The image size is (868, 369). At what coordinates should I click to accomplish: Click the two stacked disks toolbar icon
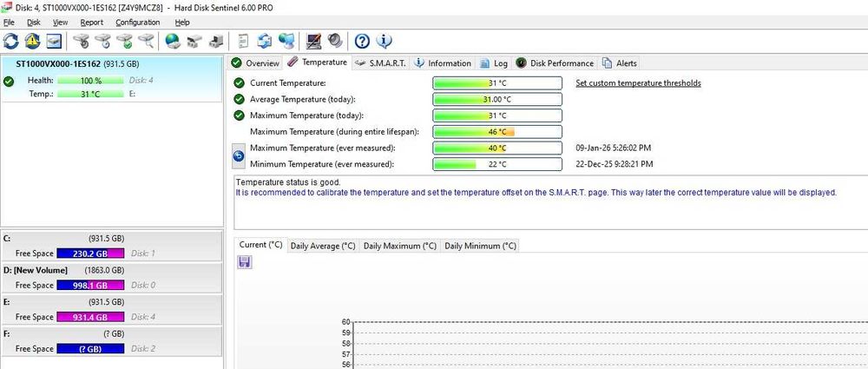pos(194,41)
